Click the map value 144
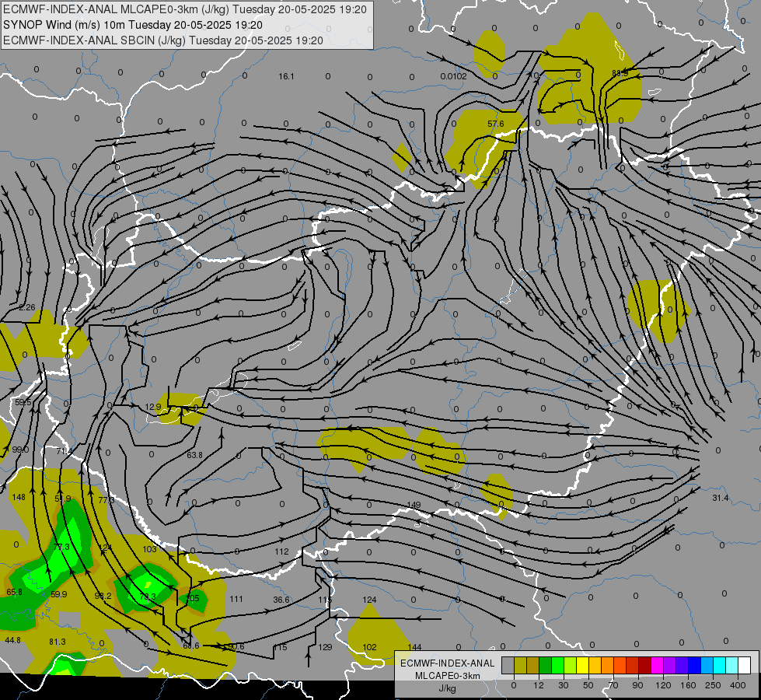Image resolution: width=761 pixels, height=700 pixels. click(x=415, y=647)
